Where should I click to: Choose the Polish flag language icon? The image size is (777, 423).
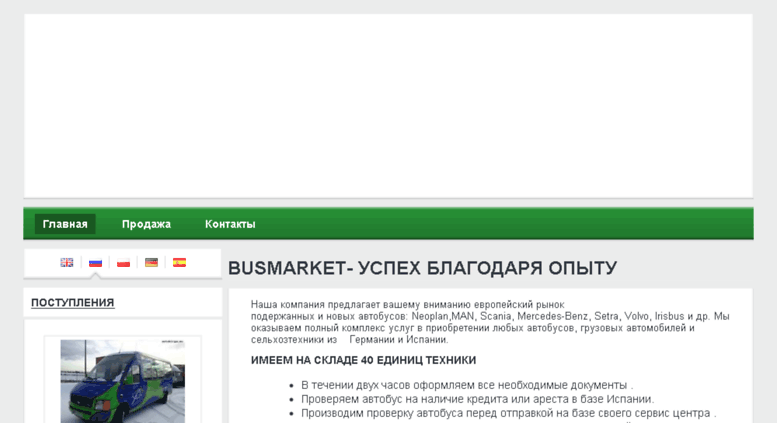[123, 263]
